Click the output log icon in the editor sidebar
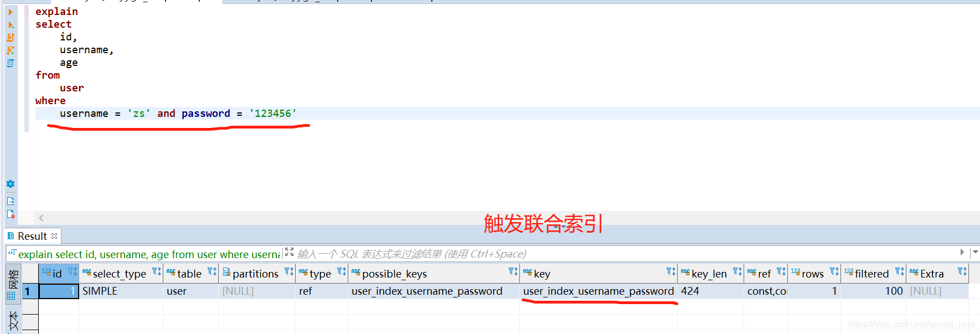The image size is (980, 334). click(x=11, y=201)
